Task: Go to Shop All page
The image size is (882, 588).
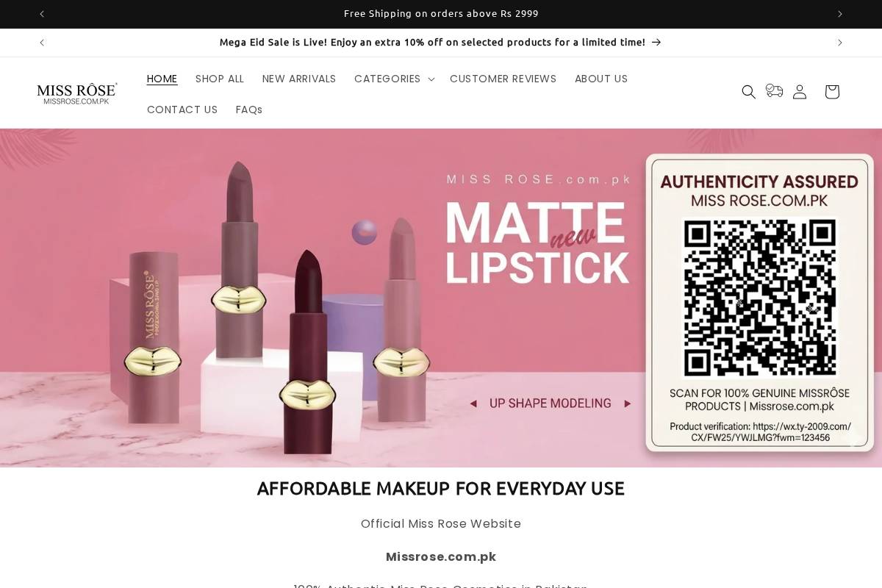Action: [220, 79]
